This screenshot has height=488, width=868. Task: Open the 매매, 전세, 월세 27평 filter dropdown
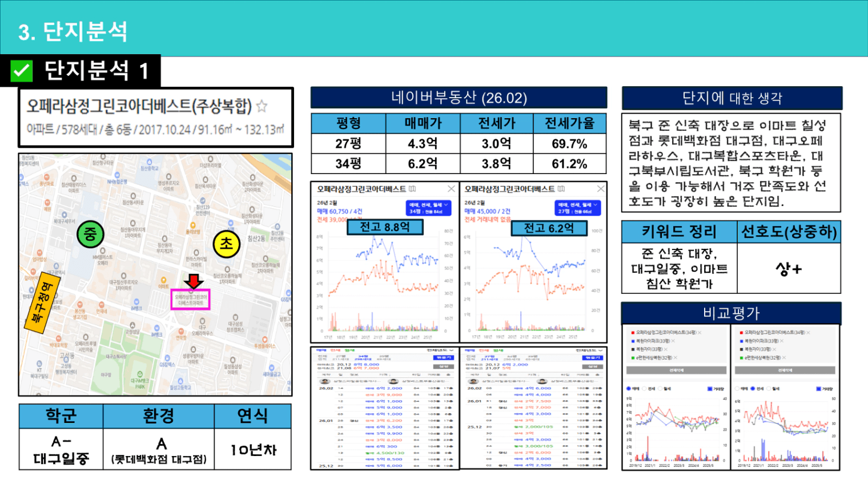tap(578, 208)
